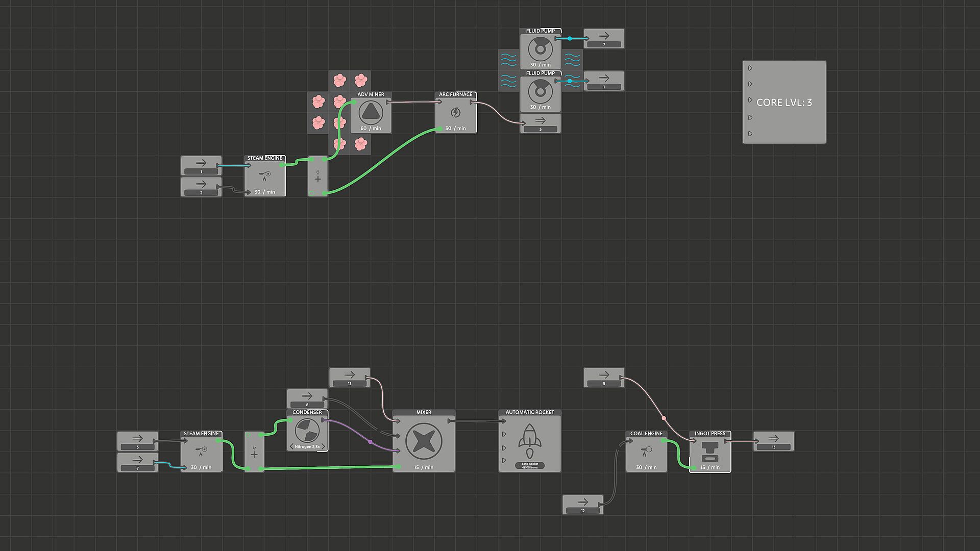Click the CORE LVL: 3 block
The image size is (980, 551).
[784, 102]
